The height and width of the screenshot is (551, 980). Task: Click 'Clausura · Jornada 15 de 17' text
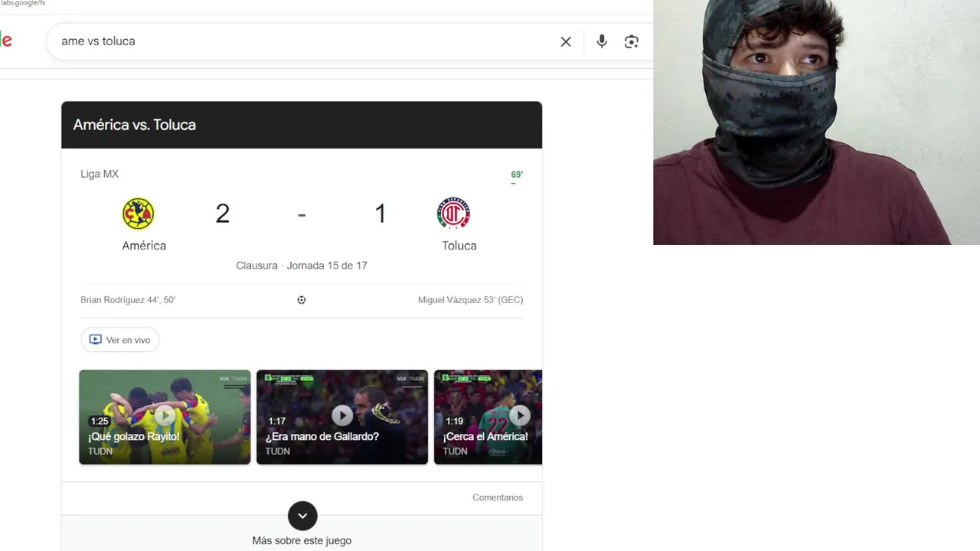click(302, 266)
